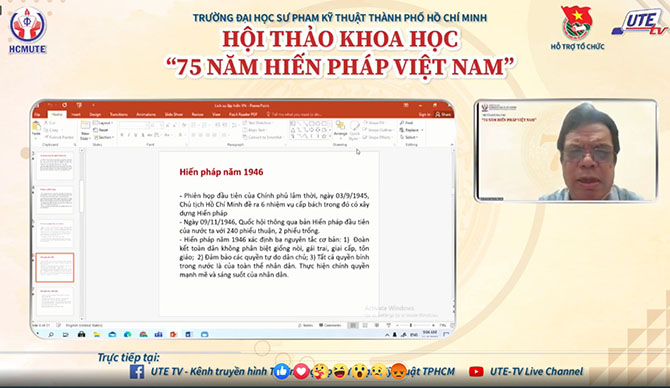The width and height of the screenshot is (670, 388).
Task: Switch to the Design tab
Action: click(x=95, y=115)
